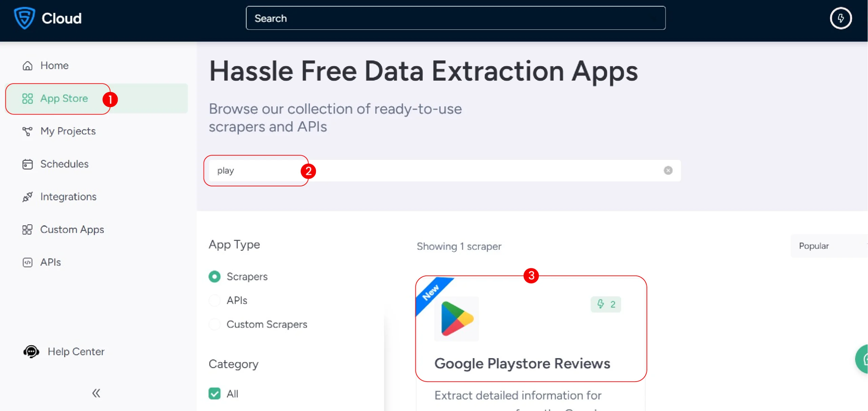Select Custom Scrapers radio option
The height and width of the screenshot is (411, 868).
(x=214, y=324)
